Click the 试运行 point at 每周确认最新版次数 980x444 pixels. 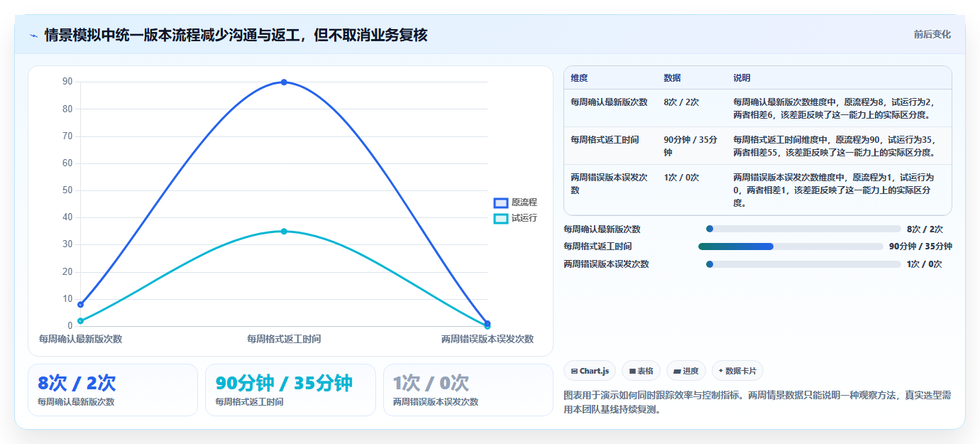click(x=80, y=321)
